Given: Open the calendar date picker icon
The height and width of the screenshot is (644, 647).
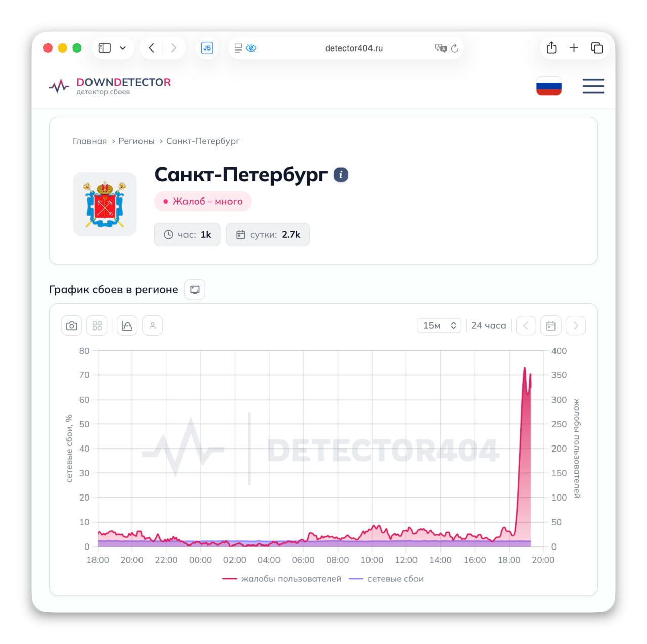Looking at the screenshot, I should pyautogui.click(x=550, y=326).
